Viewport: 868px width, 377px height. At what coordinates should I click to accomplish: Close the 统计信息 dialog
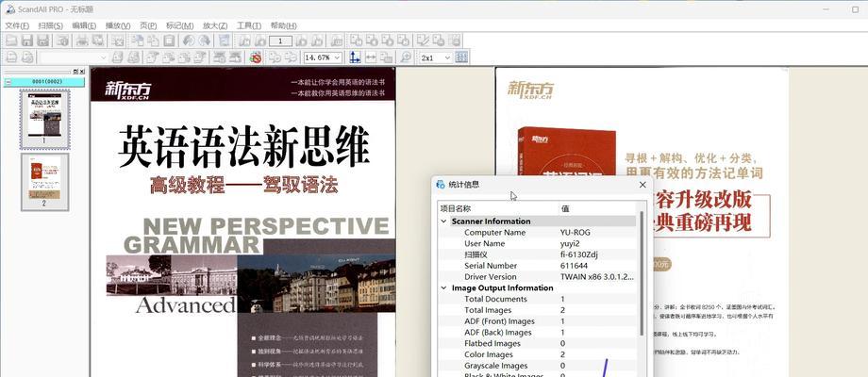[643, 185]
